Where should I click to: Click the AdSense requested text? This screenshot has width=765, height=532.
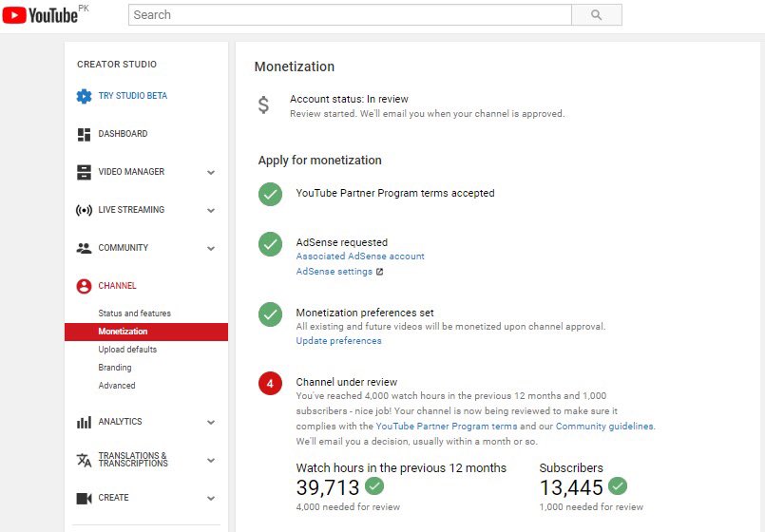tap(341, 242)
